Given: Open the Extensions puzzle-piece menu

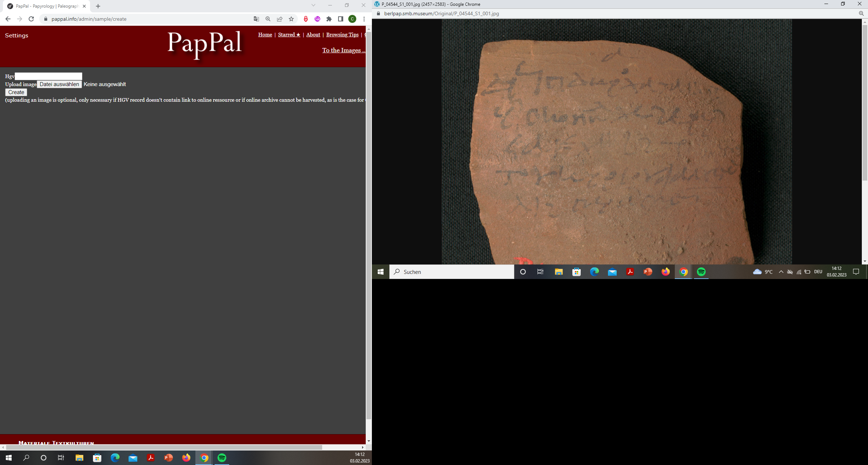Looking at the screenshot, I should click(x=329, y=19).
